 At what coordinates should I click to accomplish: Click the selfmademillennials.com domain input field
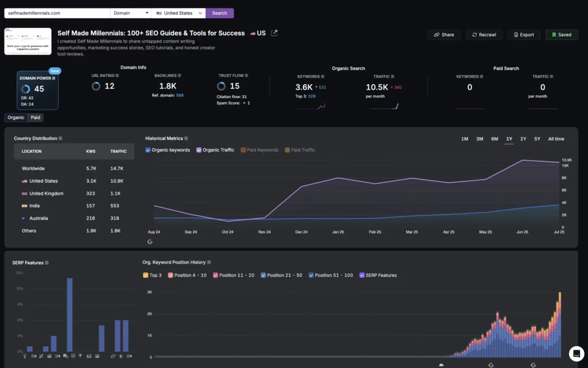pyautogui.click(x=56, y=13)
